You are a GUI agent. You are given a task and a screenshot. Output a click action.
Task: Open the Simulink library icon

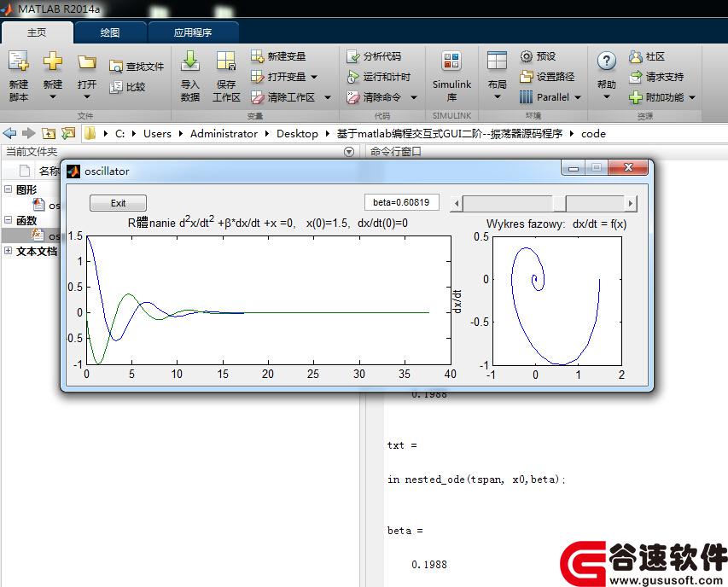tap(451, 61)
